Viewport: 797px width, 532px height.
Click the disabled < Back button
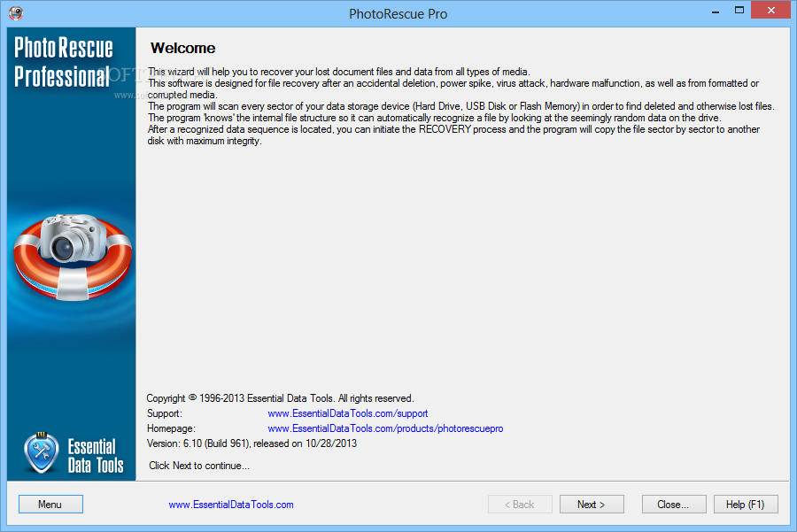(520, 504)
